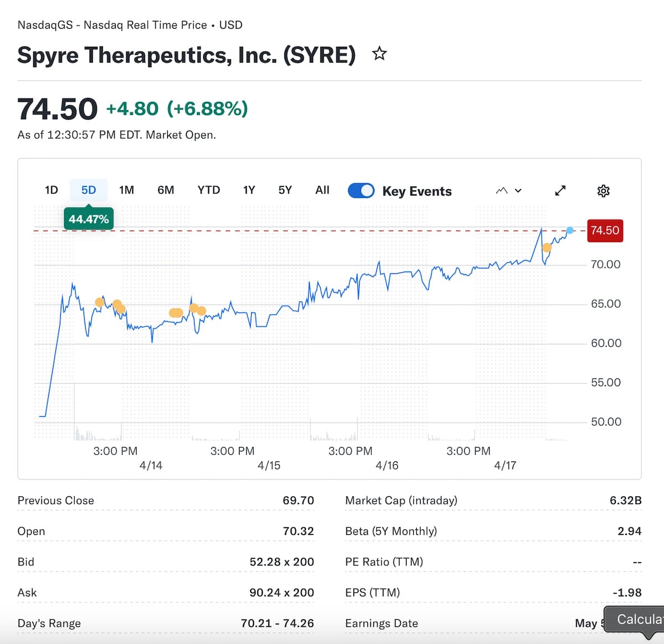Click the Earnings Date label
This screenshot has height=644, width=664.
(x=382, y=624)
